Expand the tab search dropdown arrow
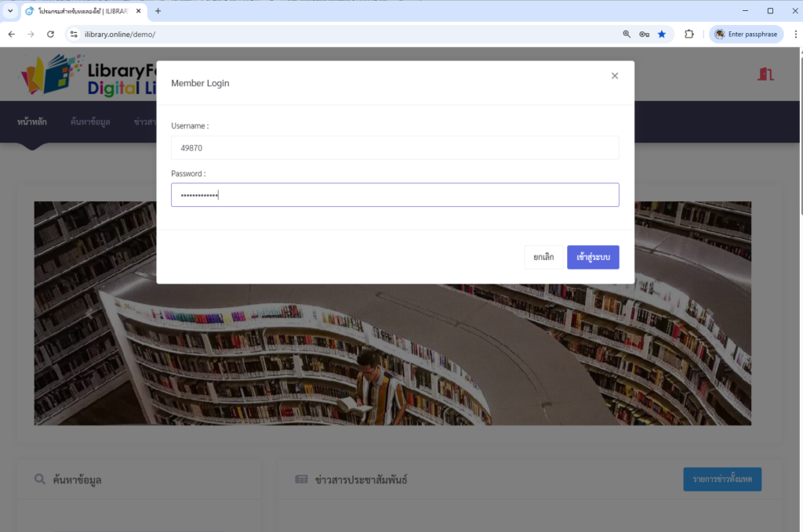Image resolution: width=803 pixels, height=532 pixels. [10, 11]
